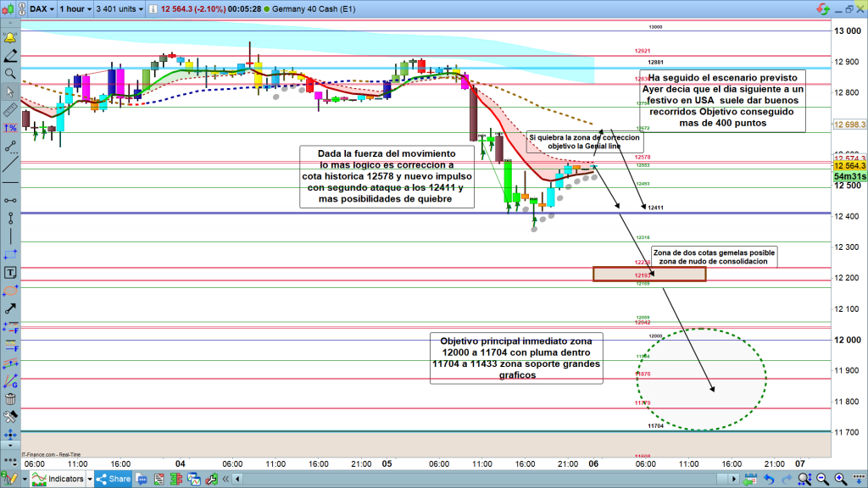Click the undo arrow icon

pos(768,480)
